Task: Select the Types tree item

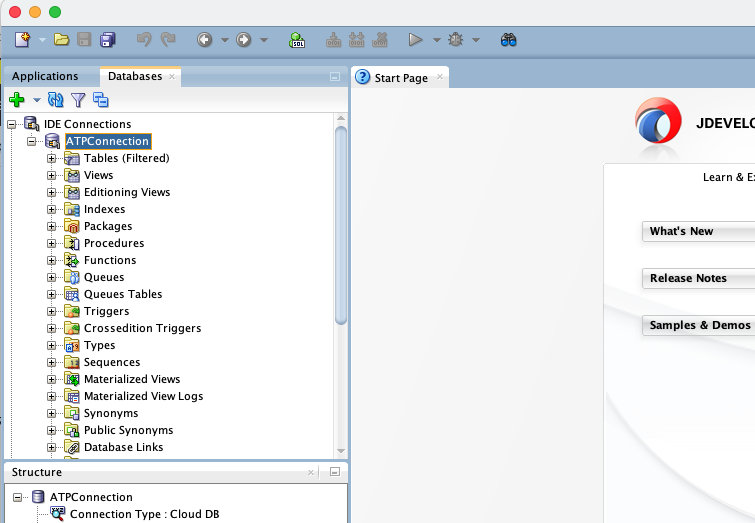Action: [x=100, y=345]
